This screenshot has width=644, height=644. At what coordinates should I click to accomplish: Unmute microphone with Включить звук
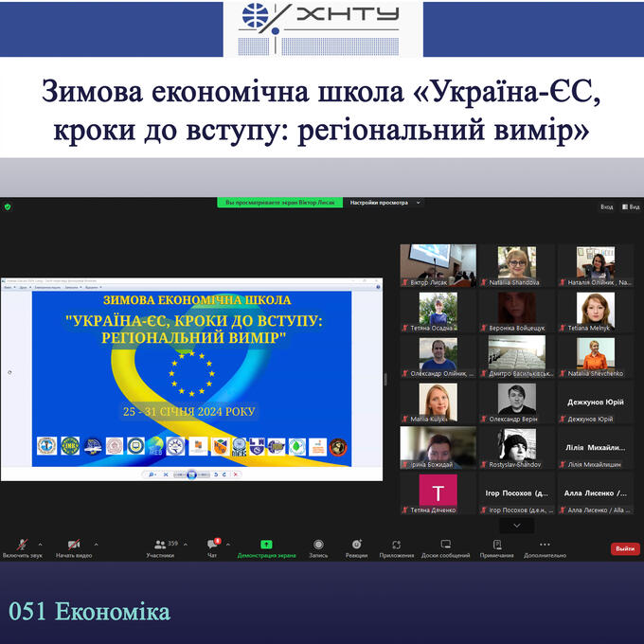point(21,547)
